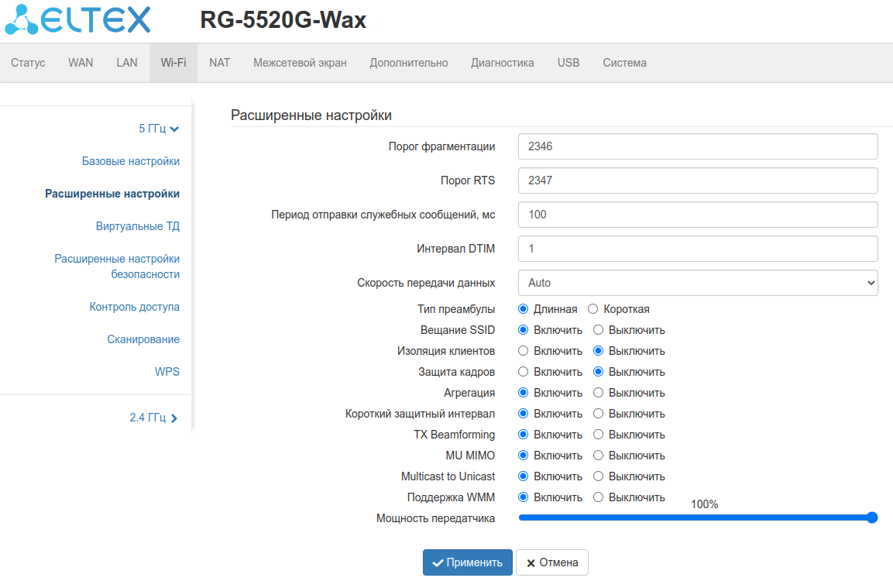The width and height of the screenshot is (893, 588).
Task: Disable TX Beamforming
Action: tap(598, 435)
